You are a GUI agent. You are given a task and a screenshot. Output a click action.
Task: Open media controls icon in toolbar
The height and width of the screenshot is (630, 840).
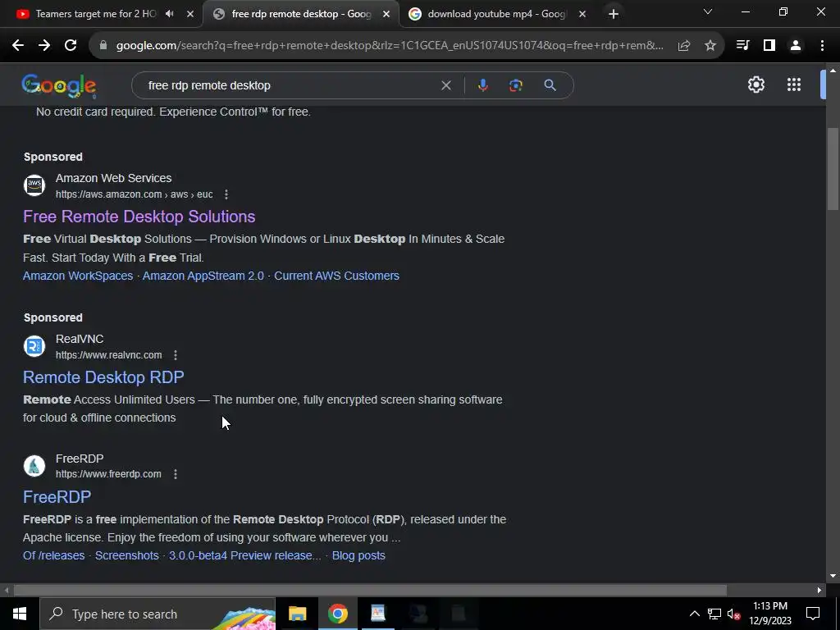point(742,46)
